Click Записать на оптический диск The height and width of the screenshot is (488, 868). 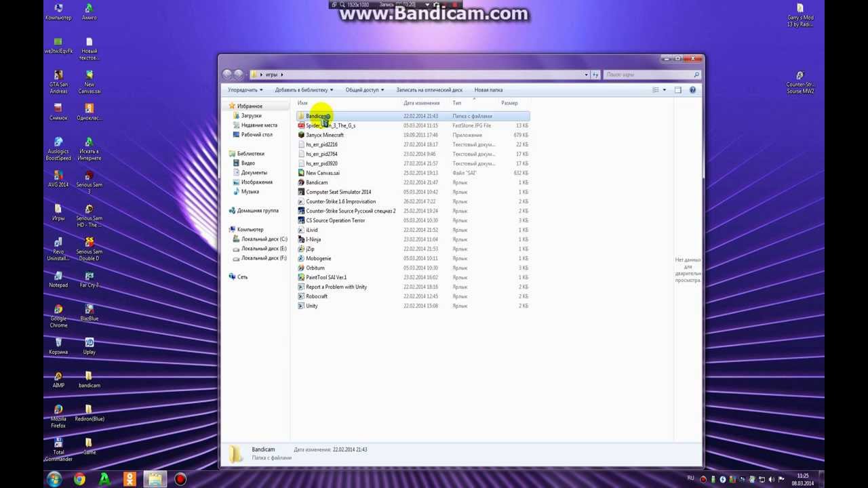[429, 89]
